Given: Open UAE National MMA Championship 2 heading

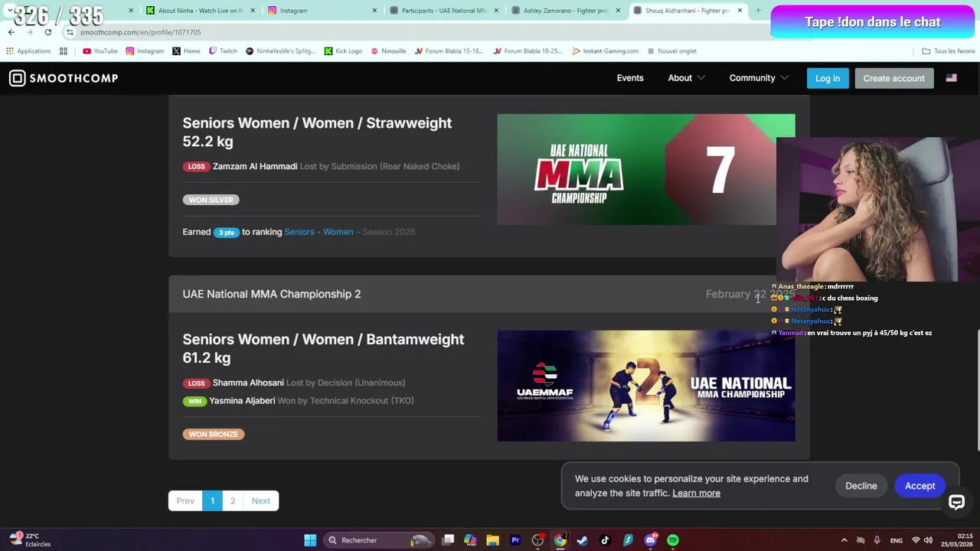Looking at the screenshot, I should pos(272,294).
